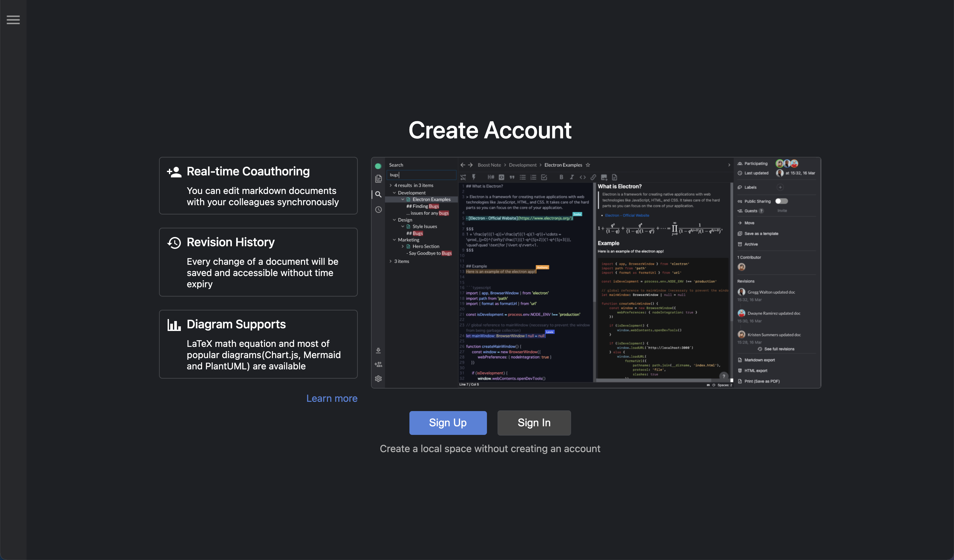
Task: Click the add-label plus icon next to Labels
Action: click(780, 187)
